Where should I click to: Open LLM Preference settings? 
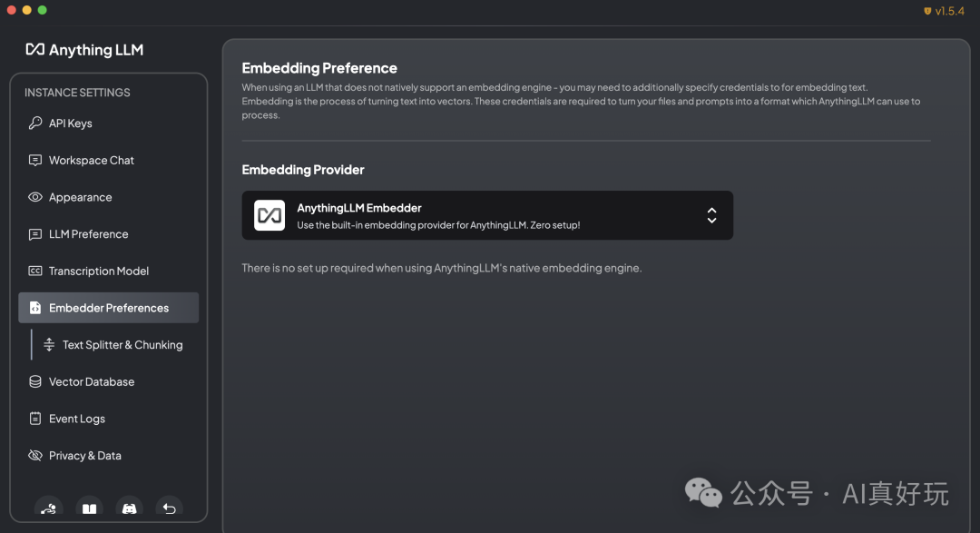click(x=88, y=234)
